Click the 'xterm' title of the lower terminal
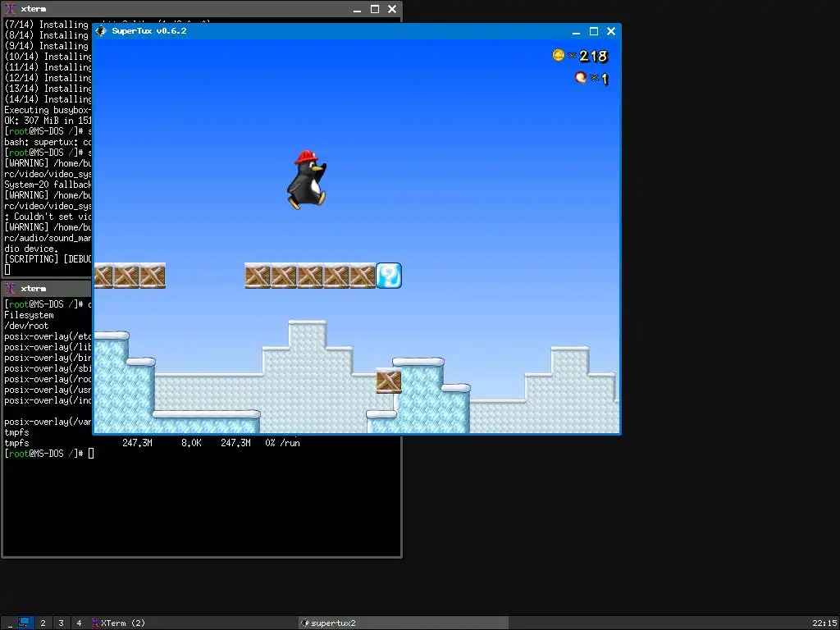Image resolution: width=840 pixels, height=630 pixels. [x=33, y=289]
